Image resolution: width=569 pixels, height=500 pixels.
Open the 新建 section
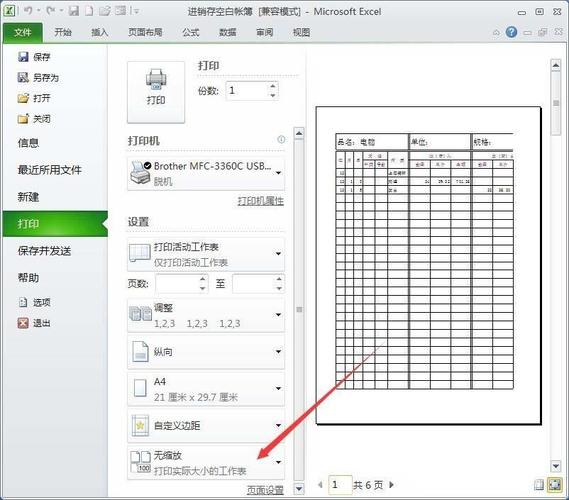(x=28, y=197)
